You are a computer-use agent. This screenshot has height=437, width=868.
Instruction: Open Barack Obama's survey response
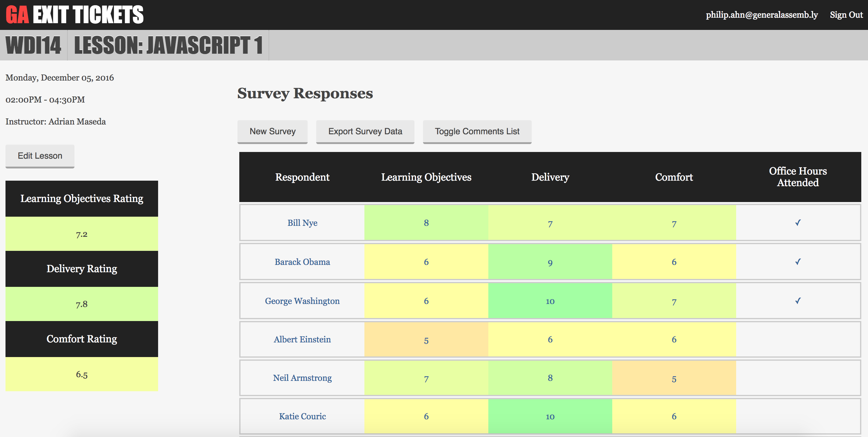[302, 262]
